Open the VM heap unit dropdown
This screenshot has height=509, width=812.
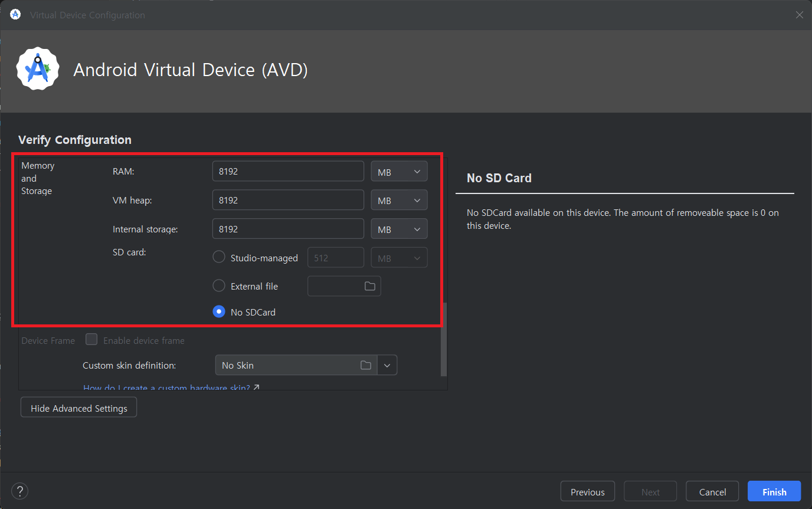point(399,201)
